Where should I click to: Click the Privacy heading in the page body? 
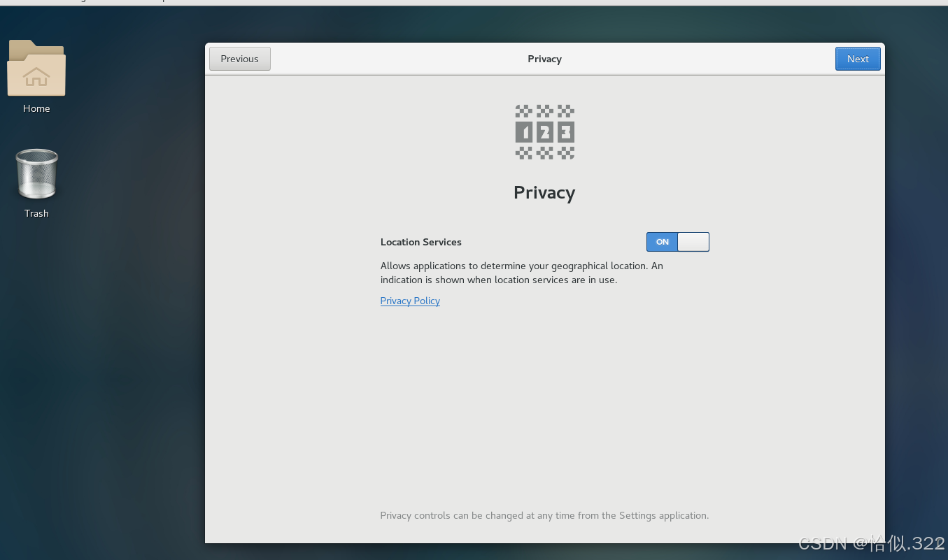[544, 192]
